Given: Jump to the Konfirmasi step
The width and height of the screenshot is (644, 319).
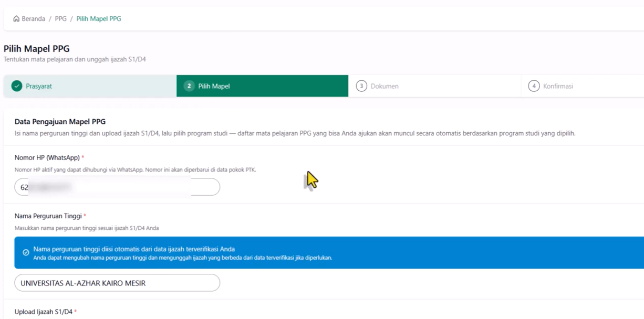Looking at the screenshot, I should [x=583, y=86].
